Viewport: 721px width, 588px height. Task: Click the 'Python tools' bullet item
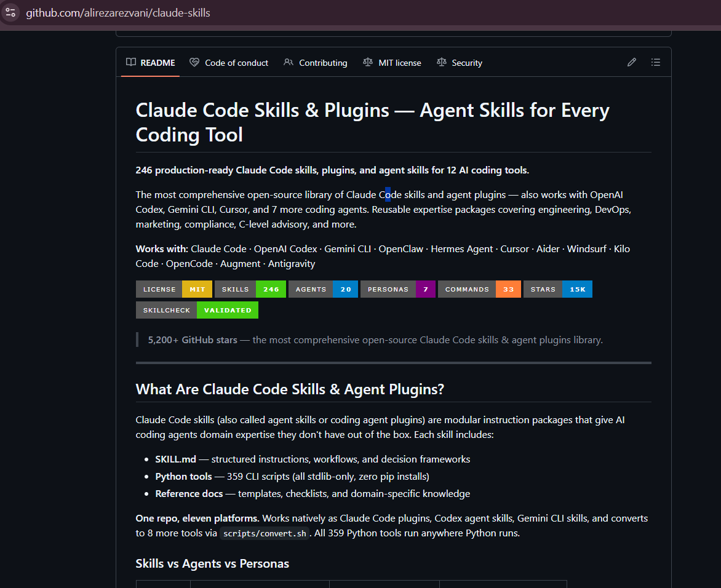coord(292,476)
